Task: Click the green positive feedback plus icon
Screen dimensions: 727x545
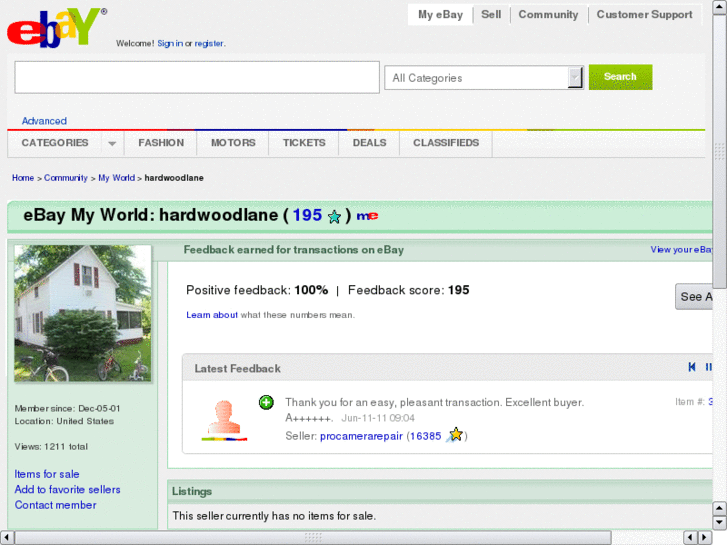Action: coord(266,402)
